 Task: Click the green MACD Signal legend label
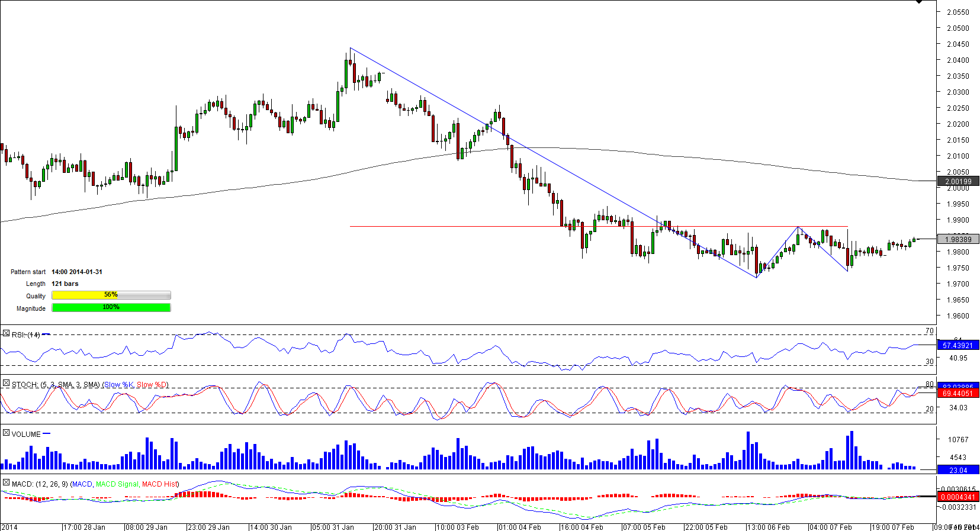point(117,484)
